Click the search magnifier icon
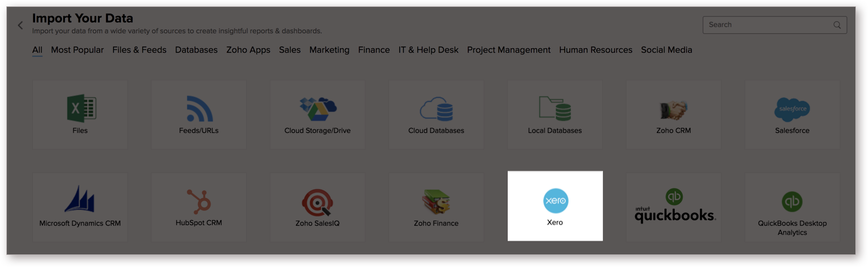This screenshot has width=868, height=267. [x=837, y=25]
